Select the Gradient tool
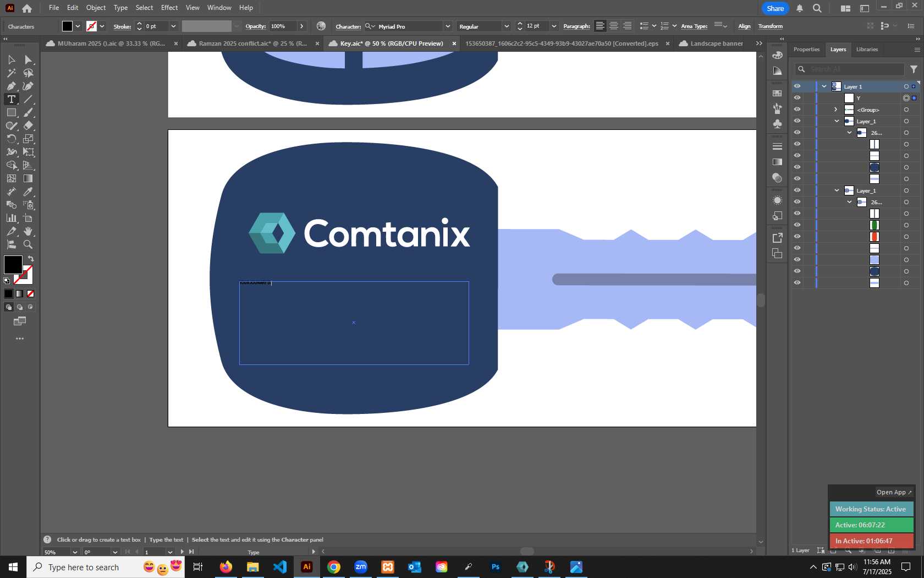This screenshot has height=578, width=924. coord(28,178)
